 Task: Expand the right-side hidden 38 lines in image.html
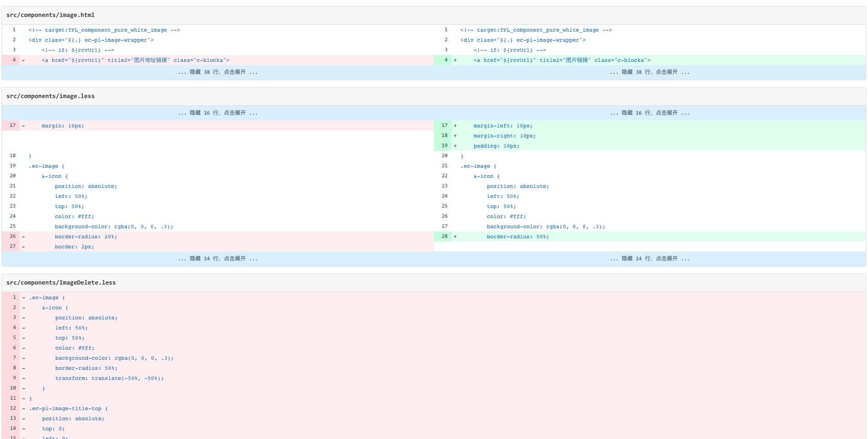coord(650,72)
